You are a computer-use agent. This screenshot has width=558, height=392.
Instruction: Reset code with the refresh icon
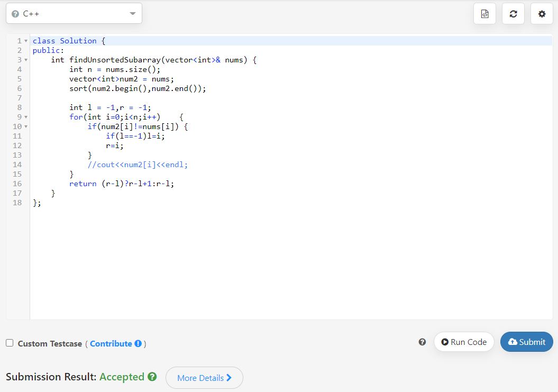pos(513,14)
